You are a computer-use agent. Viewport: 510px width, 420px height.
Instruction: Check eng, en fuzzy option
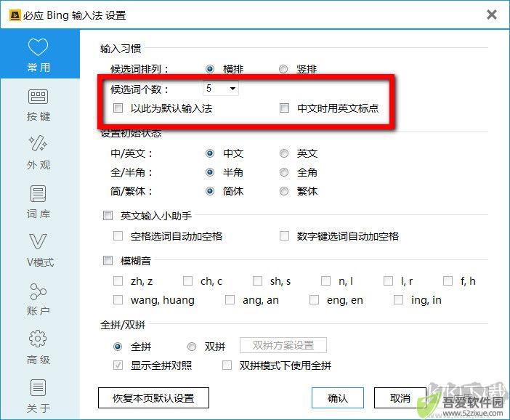314,299
